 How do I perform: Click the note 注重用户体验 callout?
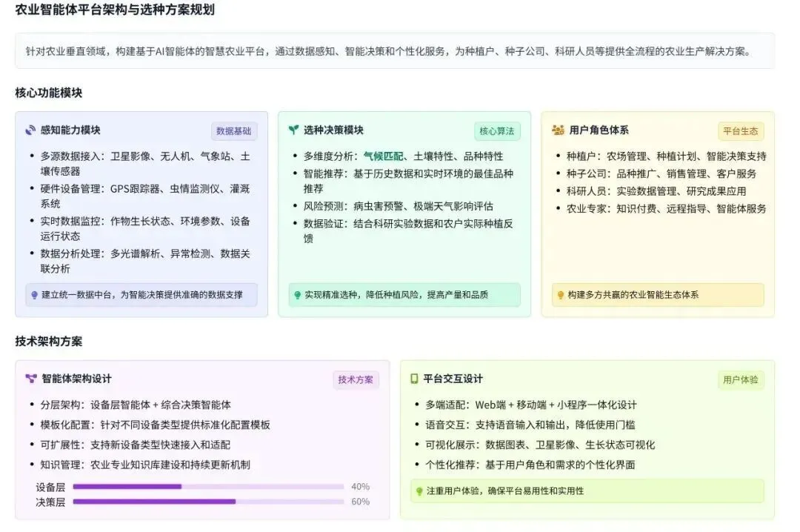coord(587,491)
